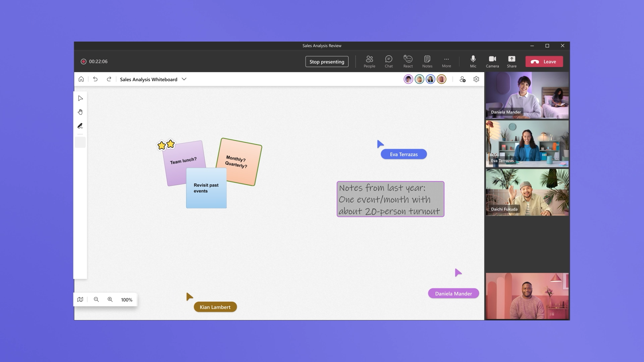This screenshot has height=362, width=644.
Task: Click the third collaborator avatar
Action: click(430, 79)
